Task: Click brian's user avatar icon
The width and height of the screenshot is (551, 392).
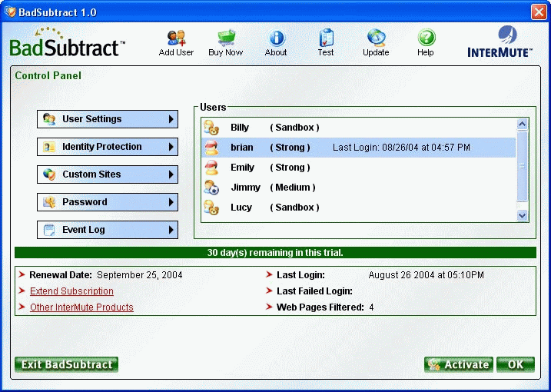Action: point(211,148)
